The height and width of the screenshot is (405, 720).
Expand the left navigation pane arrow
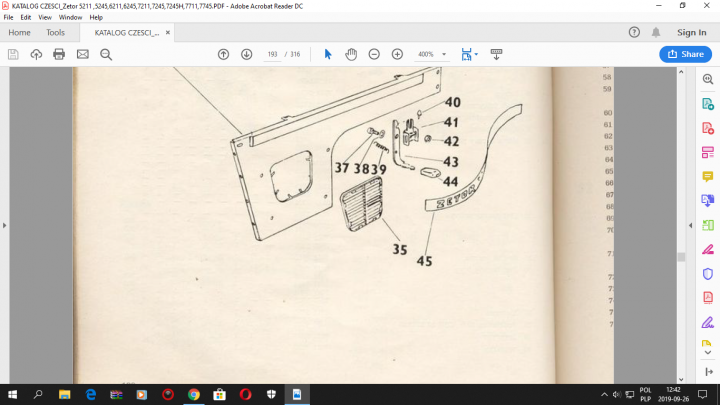[5, 226]
